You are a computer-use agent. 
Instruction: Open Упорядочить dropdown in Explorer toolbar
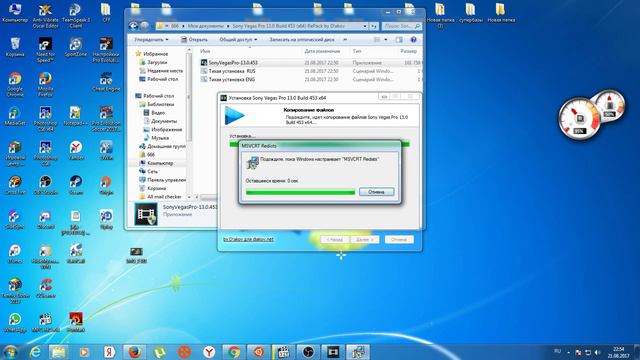(151, 40)
